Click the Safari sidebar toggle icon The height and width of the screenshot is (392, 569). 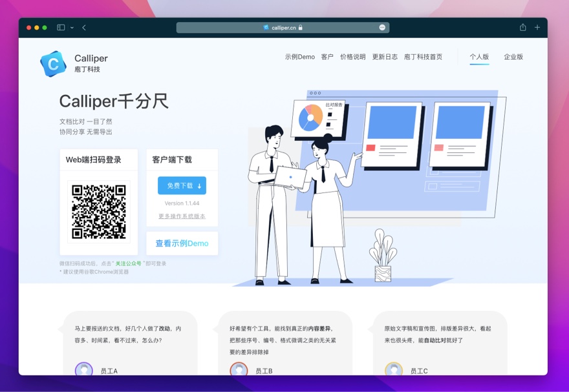coord(61,28)
